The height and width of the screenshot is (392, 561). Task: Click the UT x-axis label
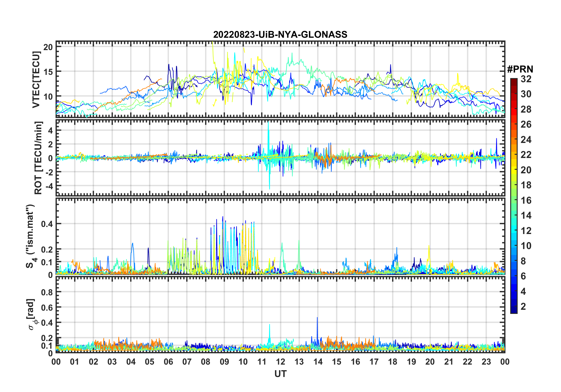coord(280,374)
